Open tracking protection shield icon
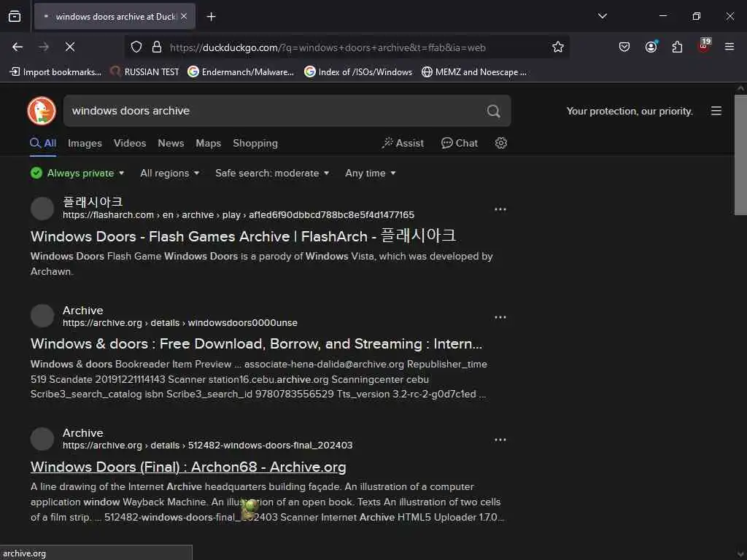 pyautogui.click(x=136, y=47)
